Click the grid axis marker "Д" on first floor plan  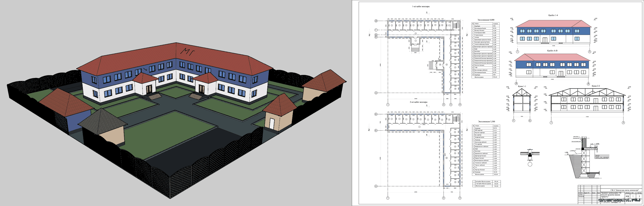pyautogui.click(x=376, y=21)
